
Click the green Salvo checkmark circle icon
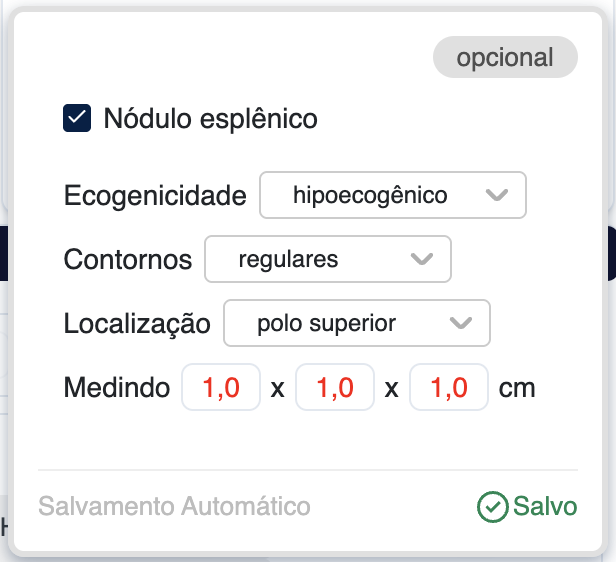tap(492, 507)
